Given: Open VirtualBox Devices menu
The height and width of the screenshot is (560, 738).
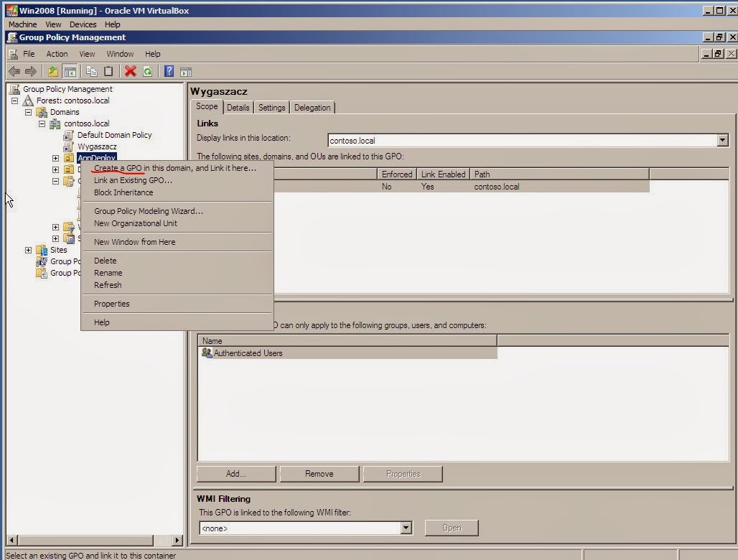Looking at the screenshot, I should click(83, 24).
